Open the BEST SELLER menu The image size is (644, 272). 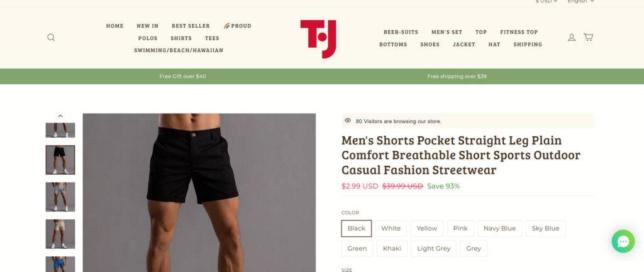[x=191, y=26]
